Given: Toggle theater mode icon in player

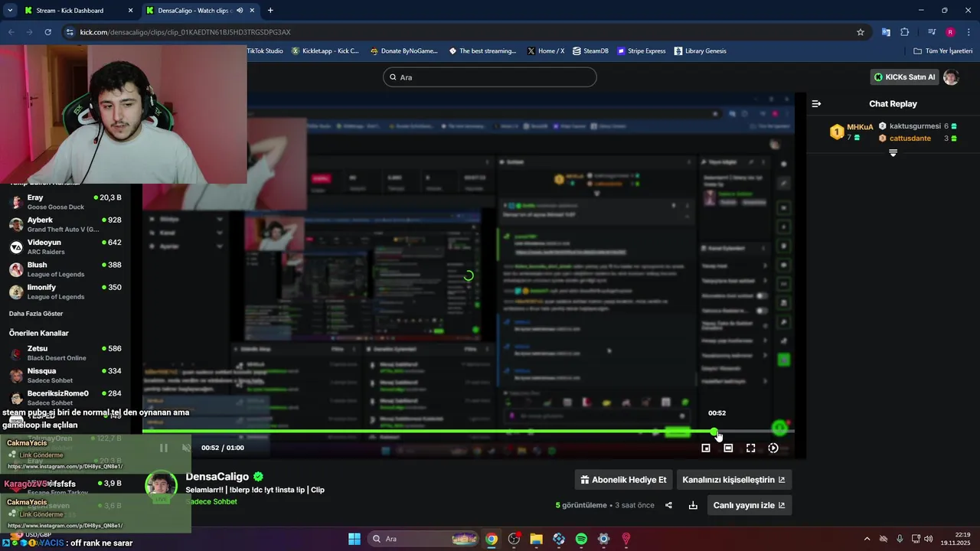Looking at the screenshot, I should (728, 448).
